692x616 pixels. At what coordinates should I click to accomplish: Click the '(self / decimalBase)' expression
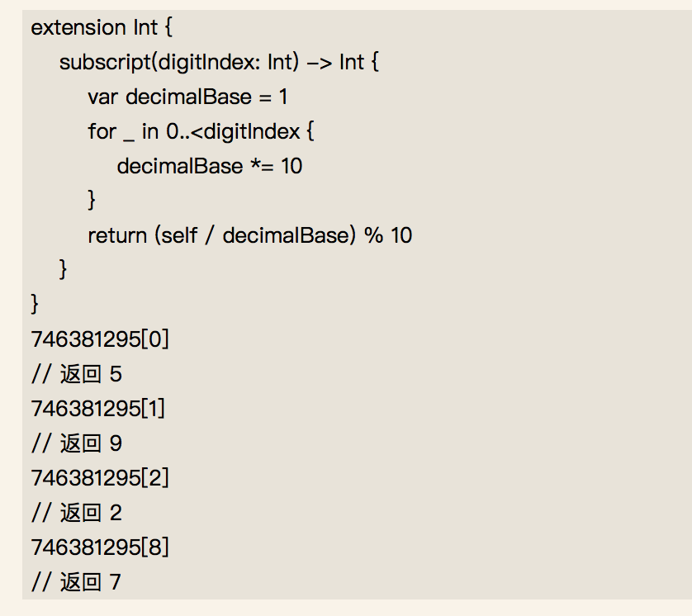pos(255,235)
